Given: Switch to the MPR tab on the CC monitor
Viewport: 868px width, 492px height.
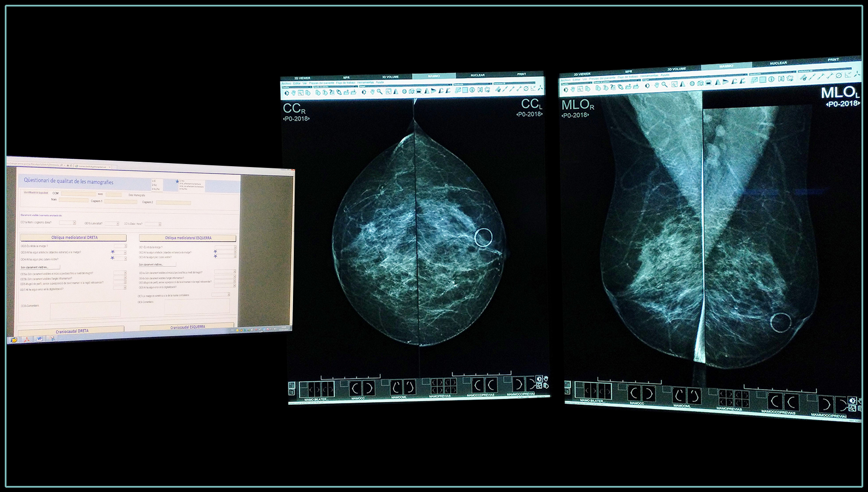Looking at the screenshot, I should coord(346,78).
